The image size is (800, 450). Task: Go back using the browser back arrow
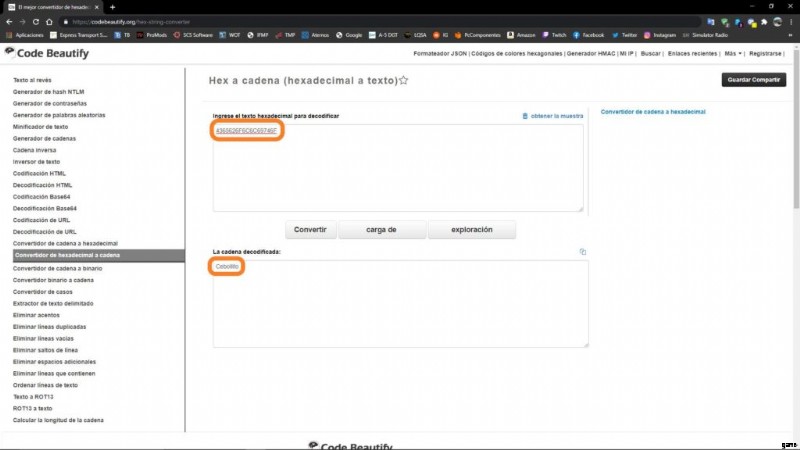tap(10, 21)
